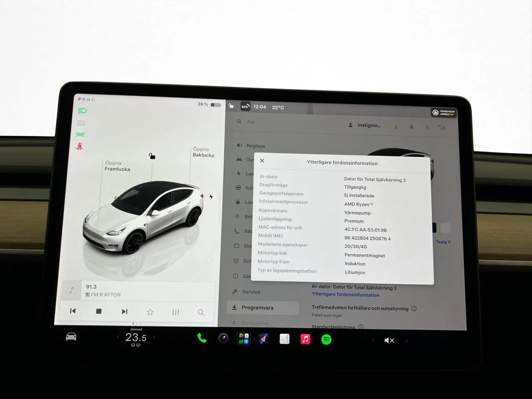Open the Dynamik menu with car icon
Screen dimensions: 532x399
click(245, 160)
